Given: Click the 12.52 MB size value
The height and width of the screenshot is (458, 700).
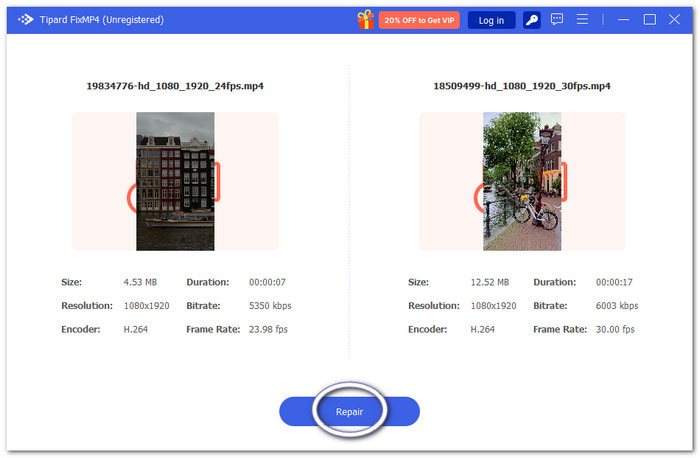Looking at the screenshot, I should (x=490, y=282).
